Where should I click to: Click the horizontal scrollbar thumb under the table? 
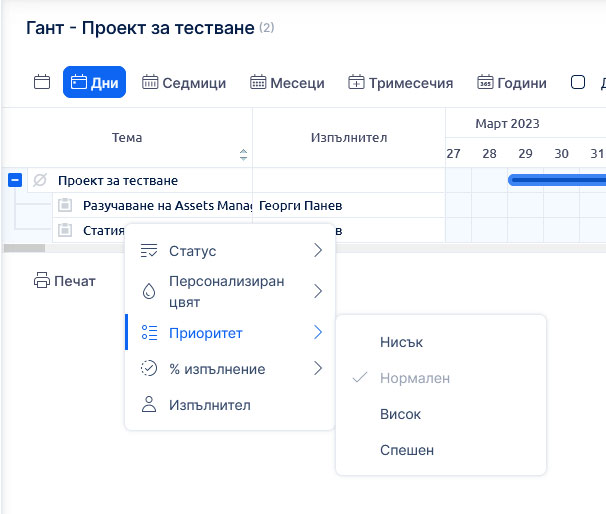click(24, 248)
